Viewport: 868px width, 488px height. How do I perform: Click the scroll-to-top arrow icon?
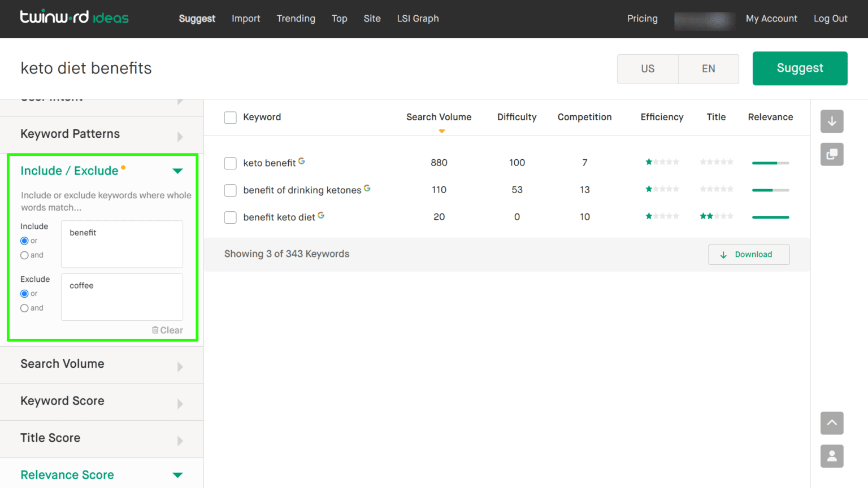pyautogui.click(x=831, y=423)
